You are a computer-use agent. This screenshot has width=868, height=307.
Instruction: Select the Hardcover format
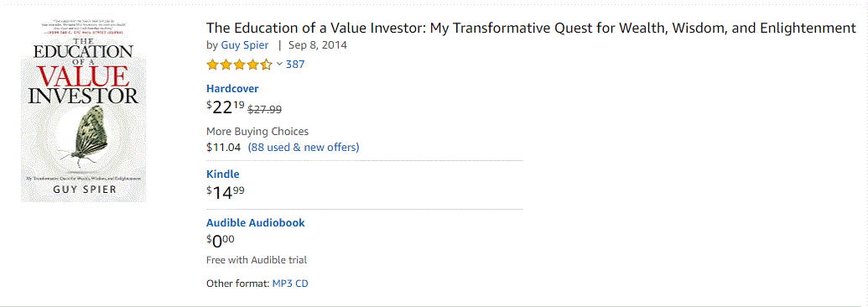point(232,89)
